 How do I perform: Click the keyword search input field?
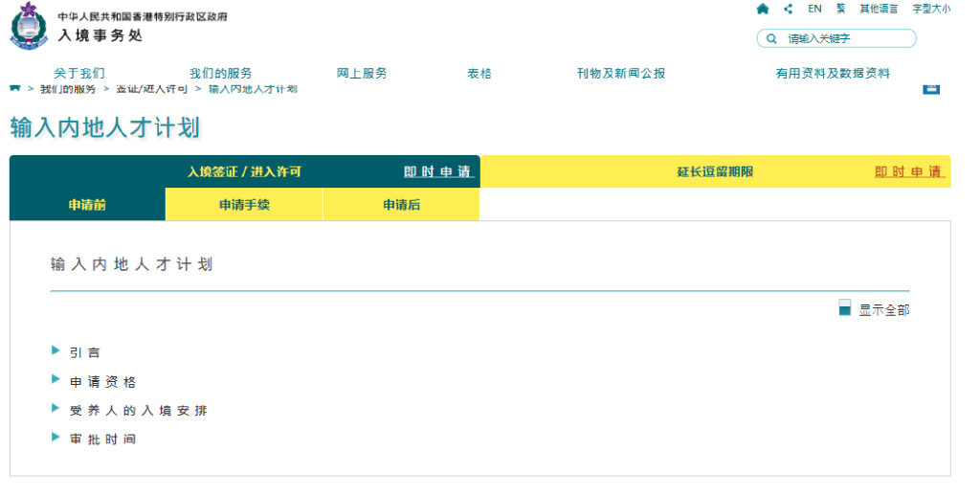pyautogui.click(x=847, y=39)
